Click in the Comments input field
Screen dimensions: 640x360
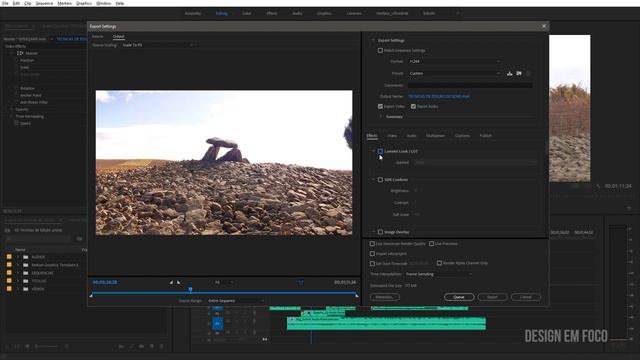pos(470,85)
